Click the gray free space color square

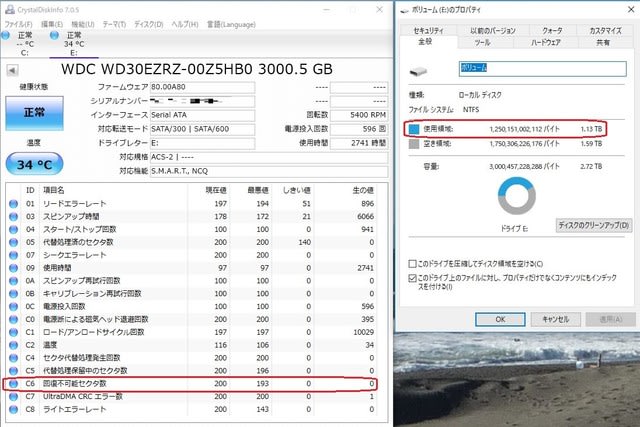[414, 144]
